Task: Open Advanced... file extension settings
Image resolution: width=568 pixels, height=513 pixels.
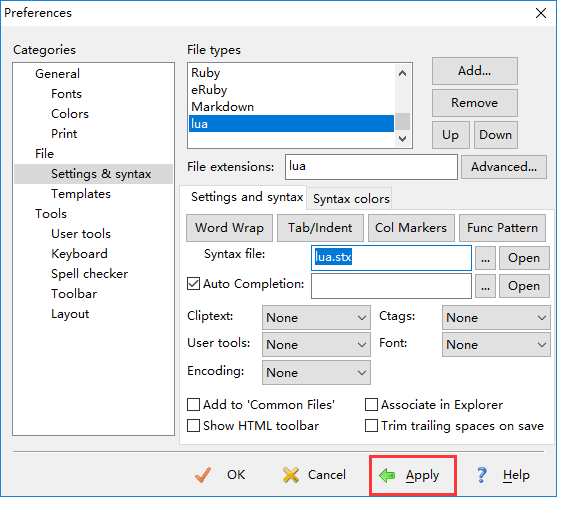Action: click(x=504, y=167)
